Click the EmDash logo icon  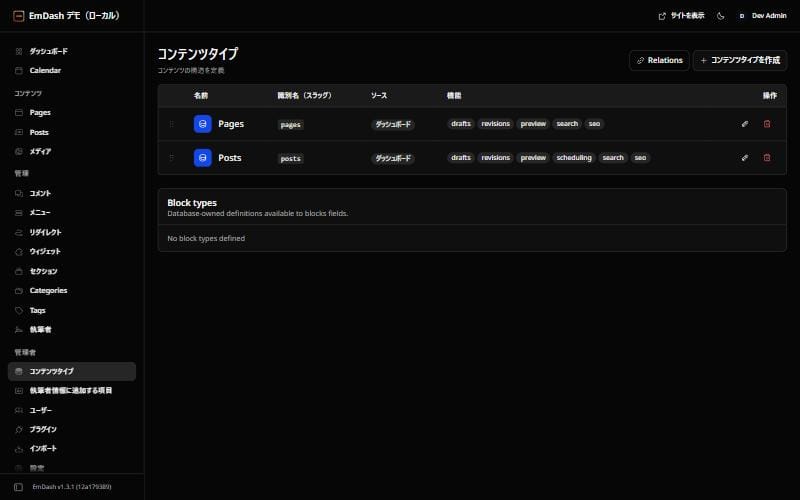tap(18, 16)
